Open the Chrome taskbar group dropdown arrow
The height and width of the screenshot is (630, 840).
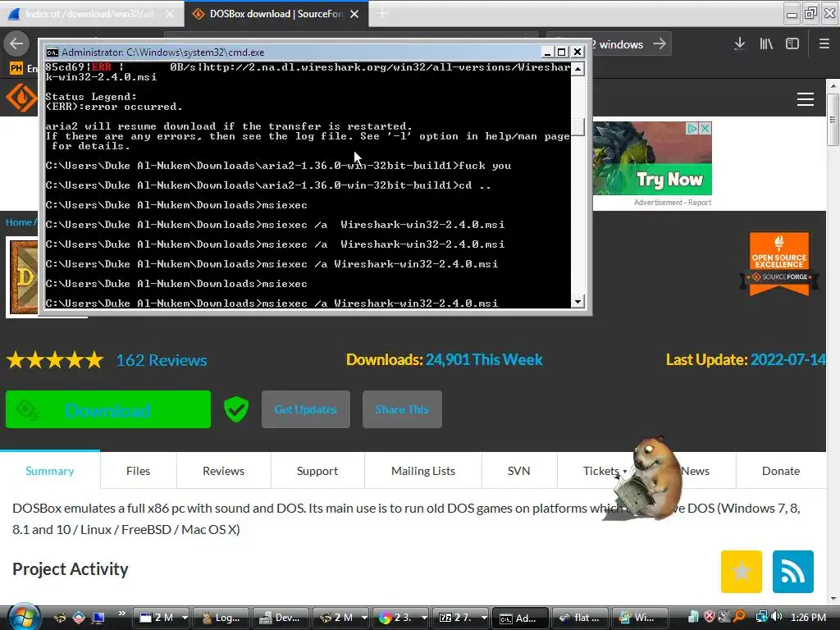pyautogui.click(x=424, y=618)
